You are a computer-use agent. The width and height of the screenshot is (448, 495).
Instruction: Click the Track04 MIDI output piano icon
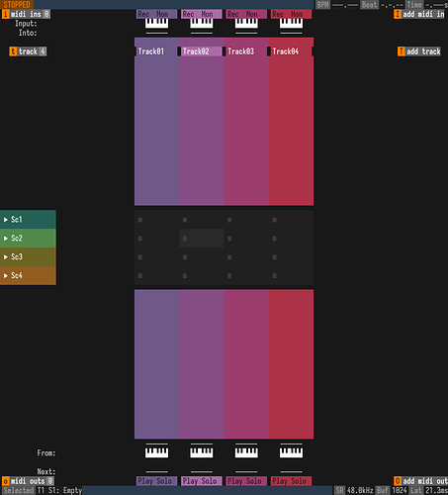pyautogui.click(x=291, y=452)
